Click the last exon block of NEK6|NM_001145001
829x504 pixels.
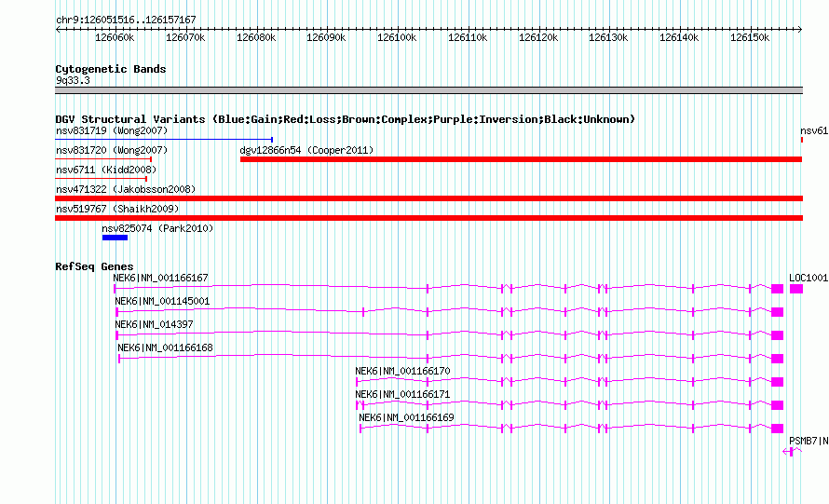pos(777,312)
